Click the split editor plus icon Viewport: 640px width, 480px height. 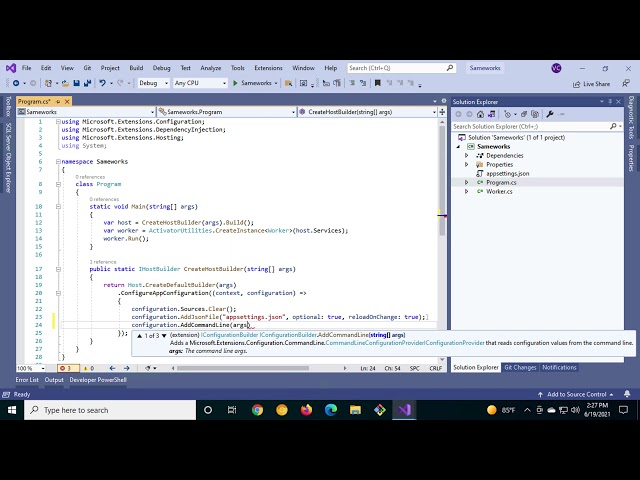coord(442,112)
